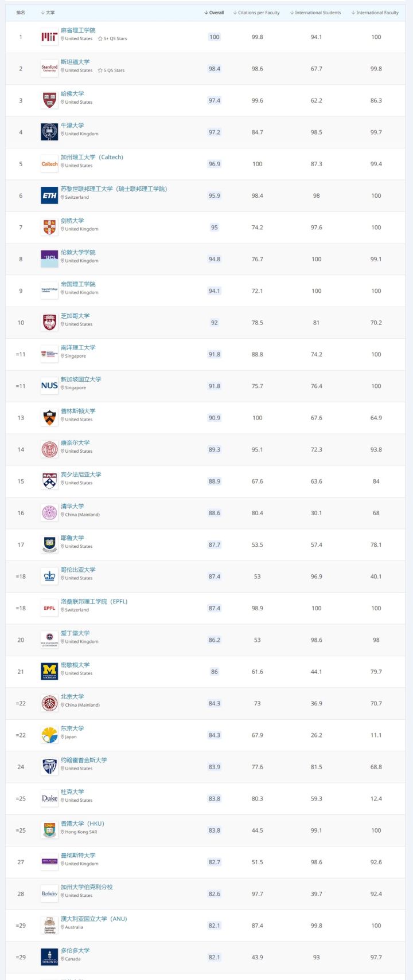Click the ETH Zurich logo

pos(49,195)
